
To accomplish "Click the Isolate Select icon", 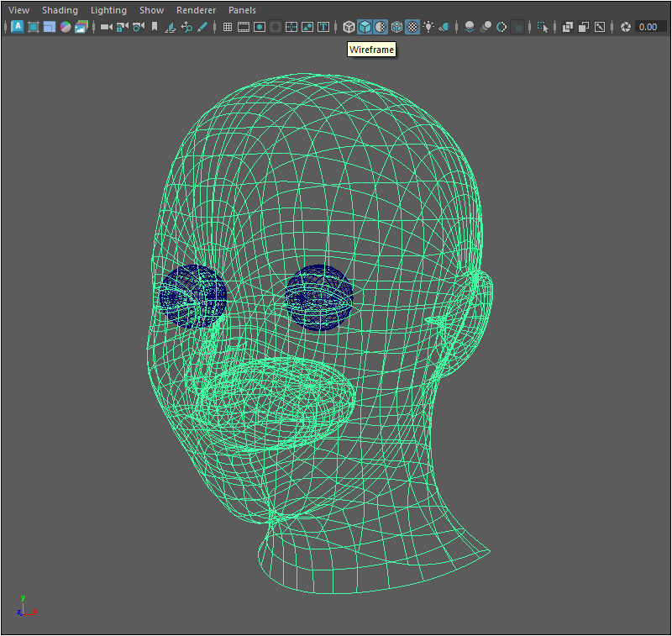I will pyautogui.click(x=543, y=27).
